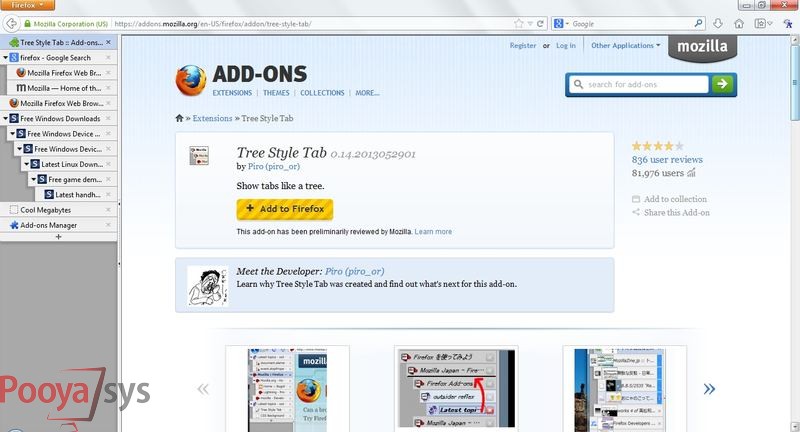Viewport: 800px width, 432px height.
Task: Click the user statistics chart icon
Action: [x=691, y=173]
